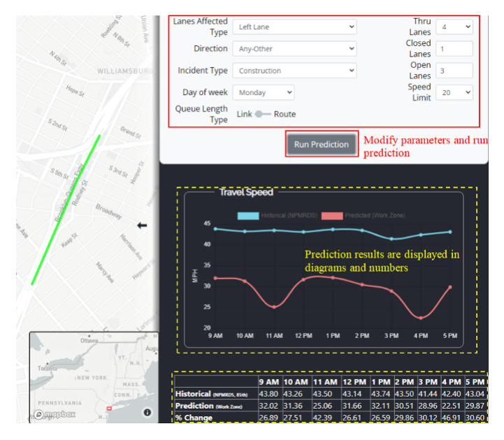Click the map info icon
The height and width of the screenshot is (440, 504).
(x=147, y=413)
